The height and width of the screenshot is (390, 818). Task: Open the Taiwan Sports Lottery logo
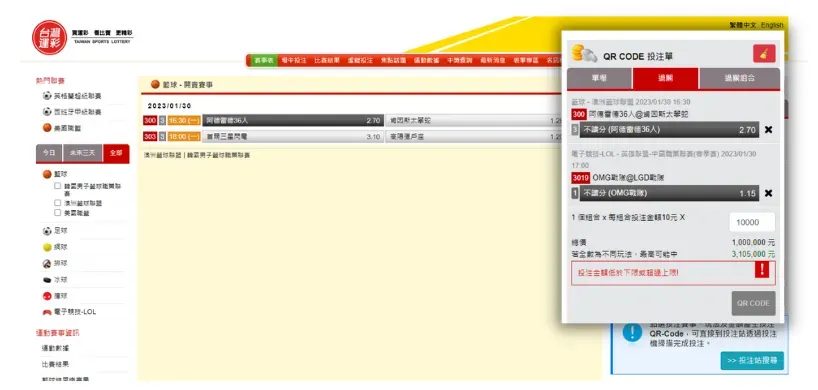pos(50,38)
